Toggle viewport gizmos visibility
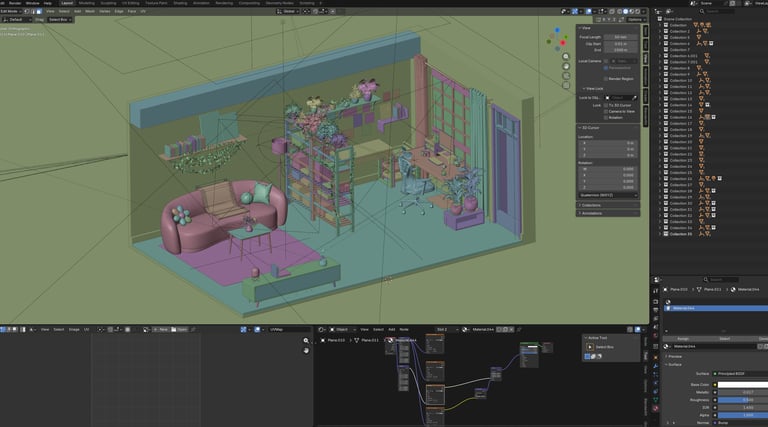 point(575,11)
